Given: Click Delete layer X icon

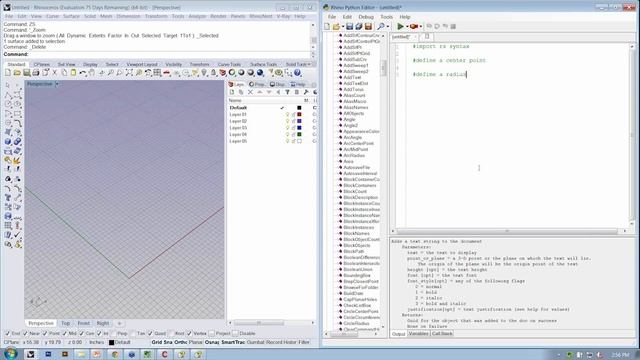Looking at the screenshot, I should pos(250,92).
